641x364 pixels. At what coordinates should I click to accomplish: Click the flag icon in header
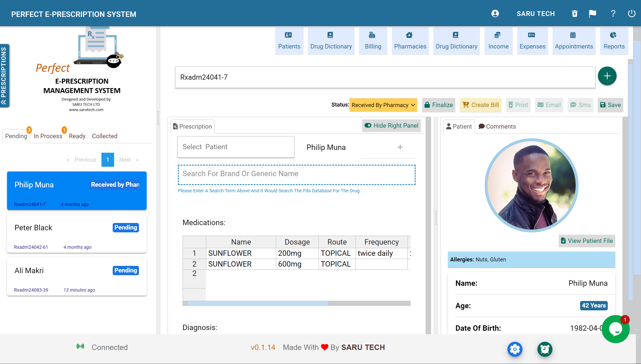pyautogui.click(x=592, y=14)
